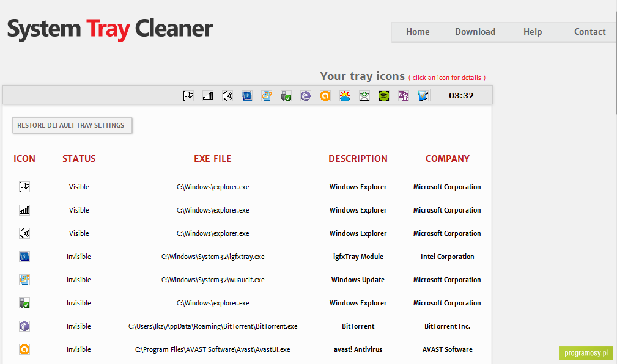Click the tray clock showing 03:32
This screenshot has height=364, width=617.
point(461,95)
